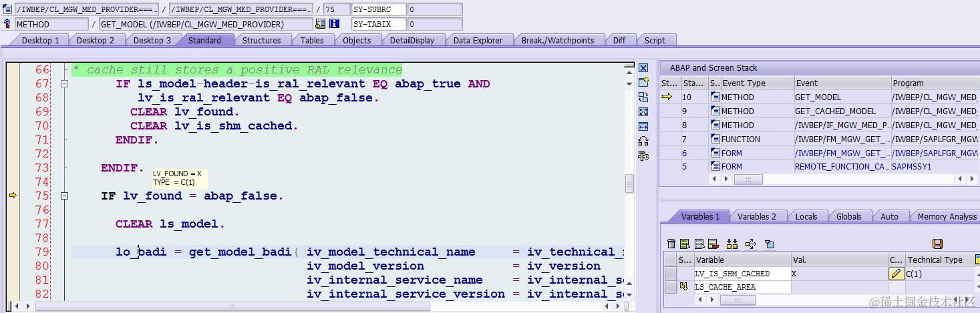
Task: Click the column layout icon at the variables table corner
Action: click(977, 260)
